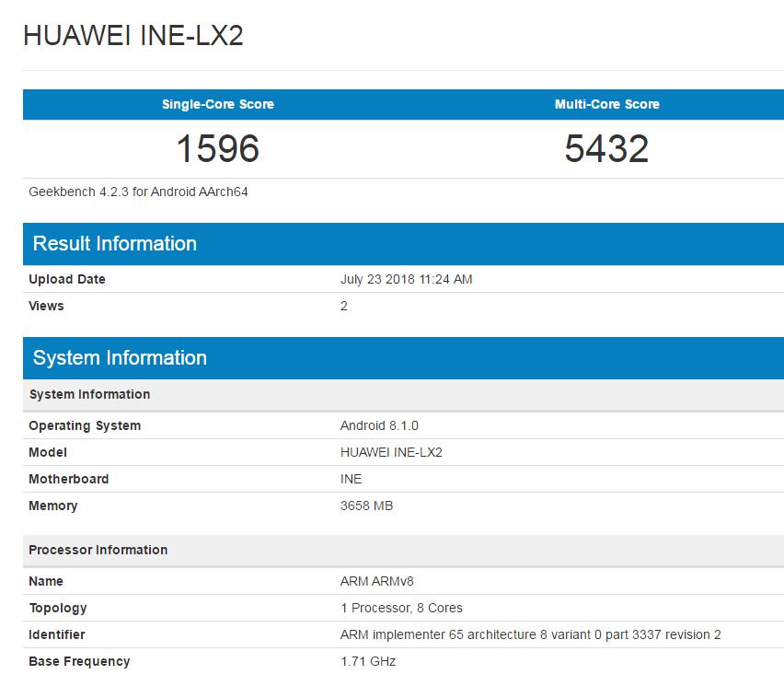Select the Identifier label
This screenshot has width=784, height=686.
(x=56, y=634)
